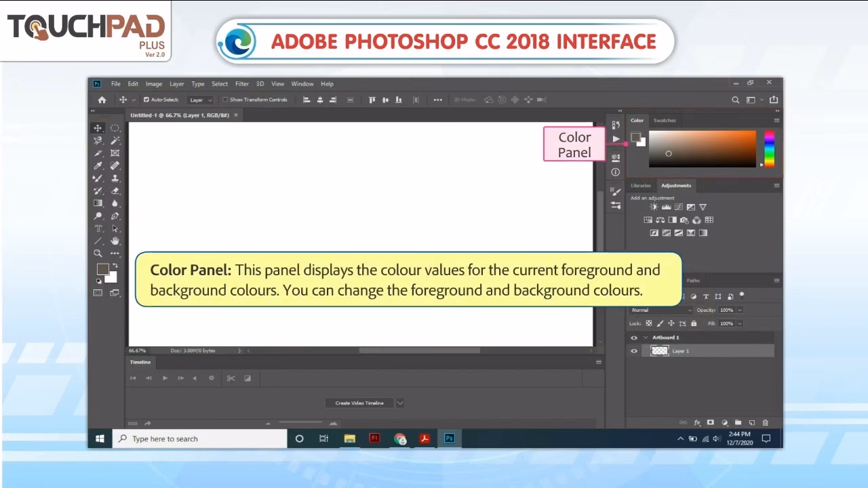Hide Layer 1 via its eye icon
The height and width of the screenshot is (488, 868).
[634, 351]
